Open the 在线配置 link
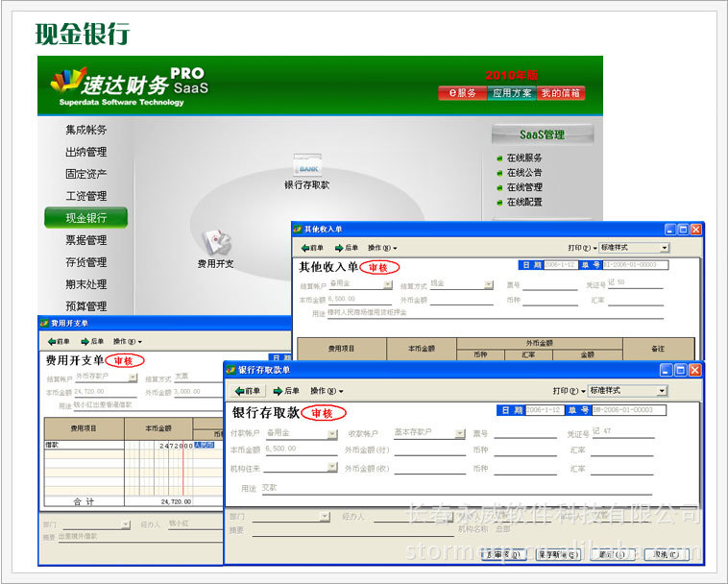The image size is (728, 584). pyautogui.click(x=524, y=202)
